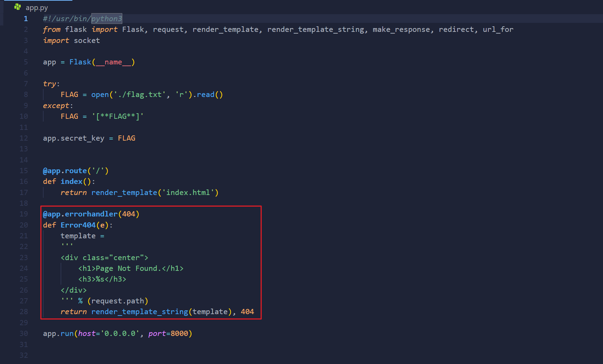Select the app.py editor tab
This screenshot has width=603, height=364.
click(x=36, y=8)
